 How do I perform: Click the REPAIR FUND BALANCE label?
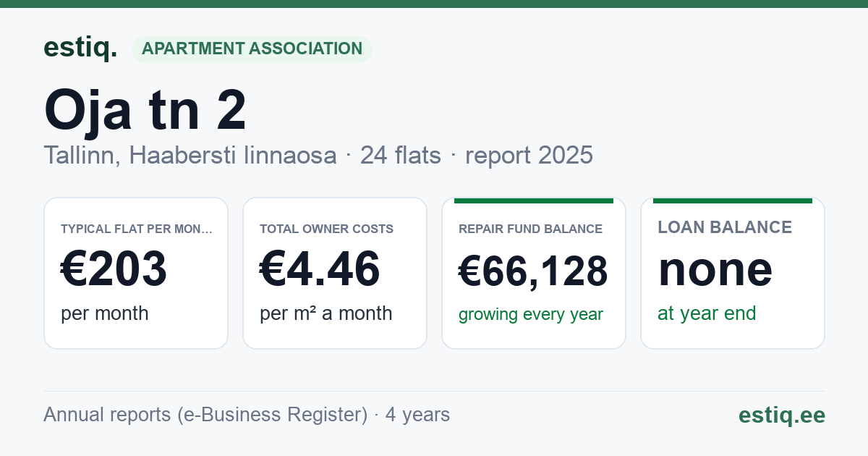(530, 229)
